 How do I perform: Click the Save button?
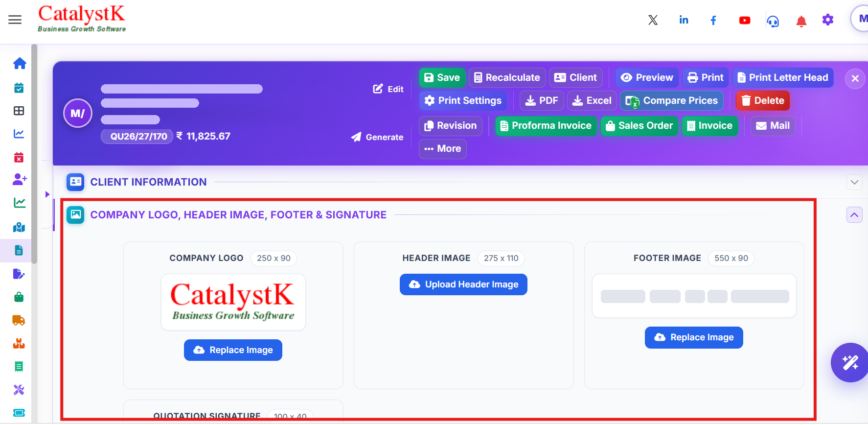point(442,78)
